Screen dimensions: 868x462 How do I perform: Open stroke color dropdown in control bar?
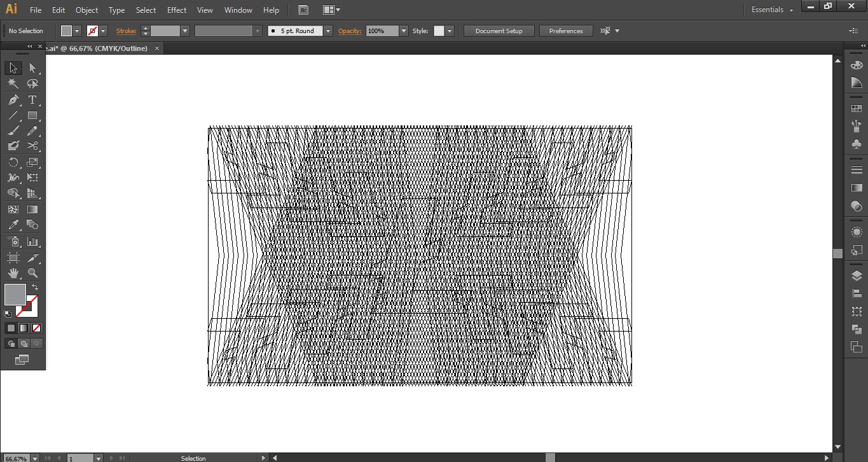103,31
